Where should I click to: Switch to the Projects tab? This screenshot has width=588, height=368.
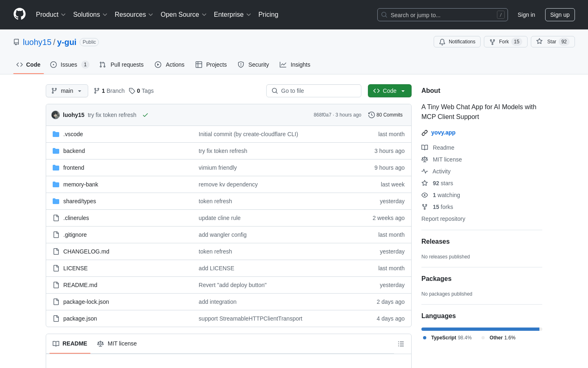pyautogui.click(x=211, y=65)
